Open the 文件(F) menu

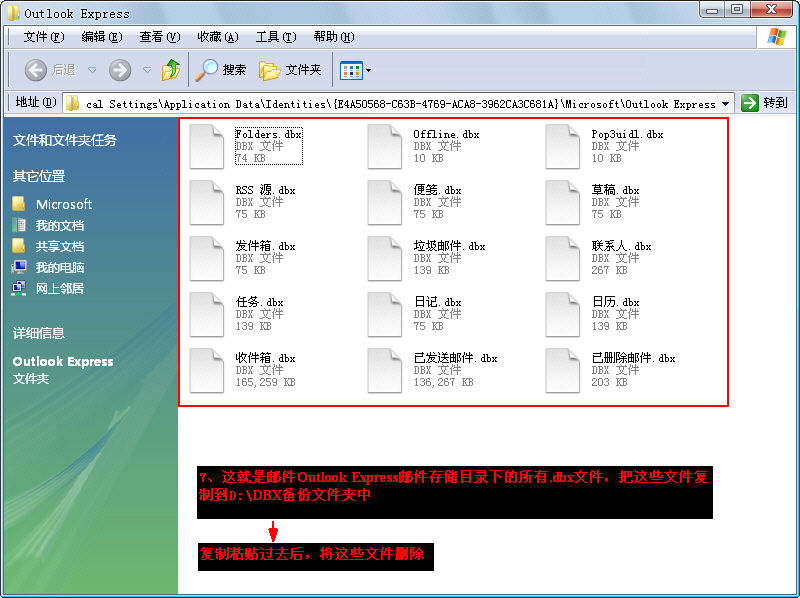44,37
